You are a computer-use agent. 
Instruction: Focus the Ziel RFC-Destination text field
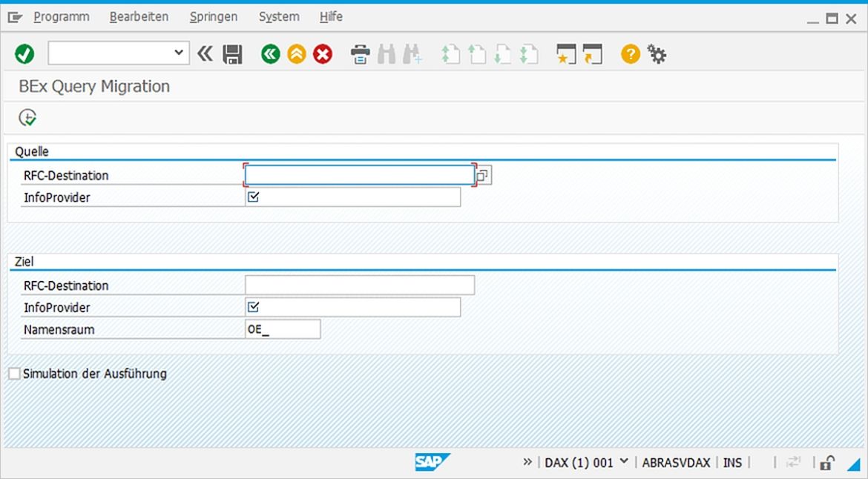pyautogui.click(x=359, y=285)
